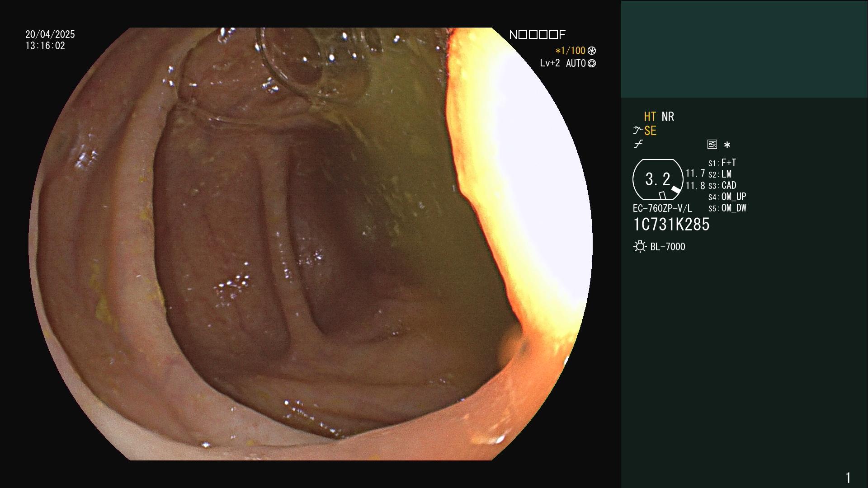Click the 11.8 diameter value
Image resolution: width=868 pixels, height=488 pixels.
[695, 185]
